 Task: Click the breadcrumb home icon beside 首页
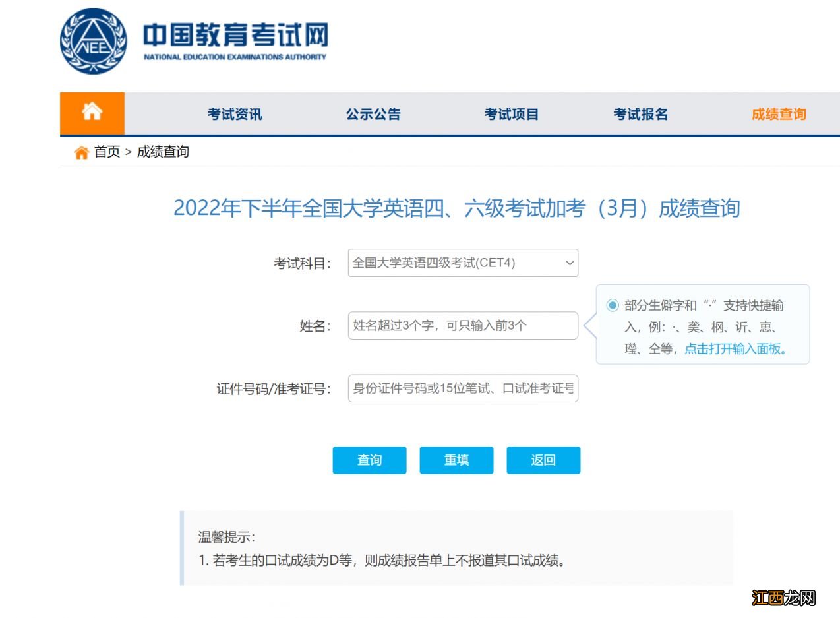(x=82, y=152)
